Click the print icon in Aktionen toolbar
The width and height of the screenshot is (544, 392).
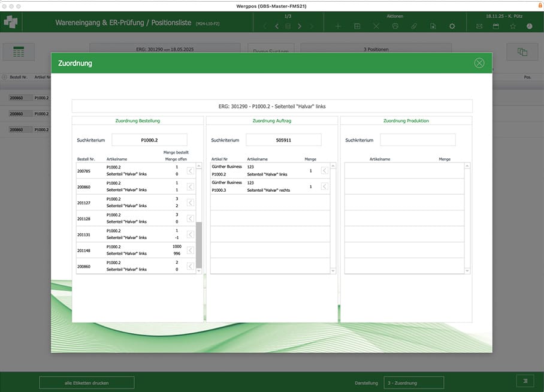(395, 26)
